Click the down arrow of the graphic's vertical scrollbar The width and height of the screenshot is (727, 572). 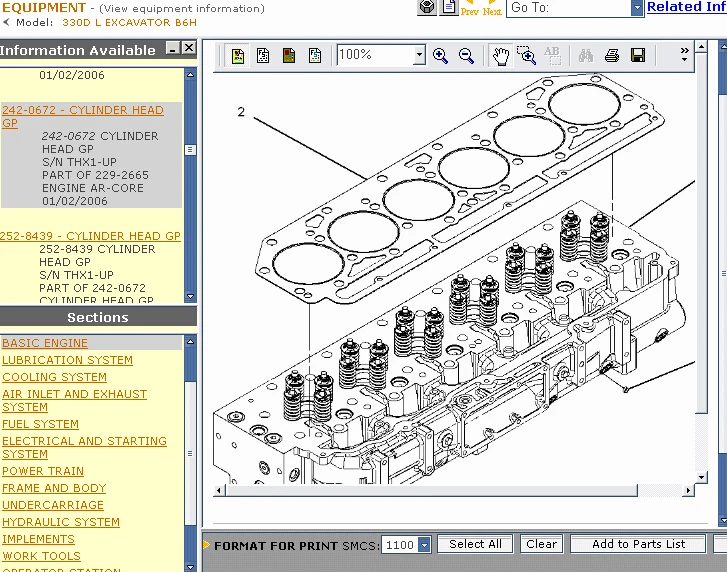[x=701, y=477]
